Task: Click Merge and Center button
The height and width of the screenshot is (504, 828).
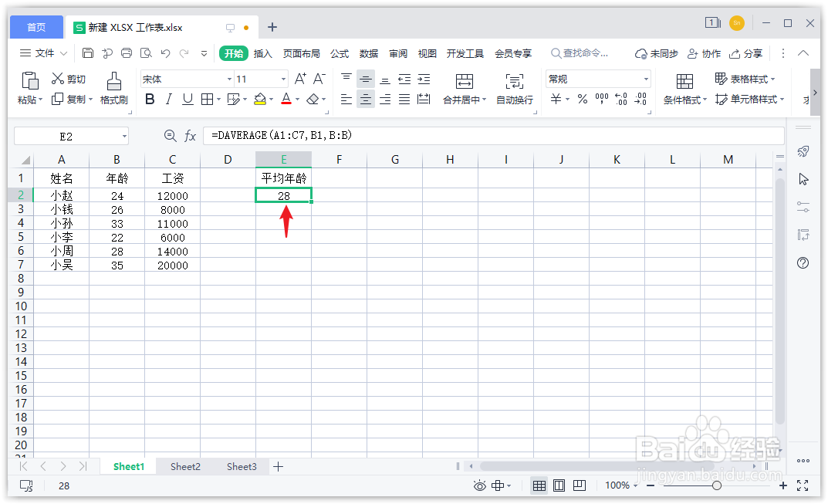Action: point(465,89)
